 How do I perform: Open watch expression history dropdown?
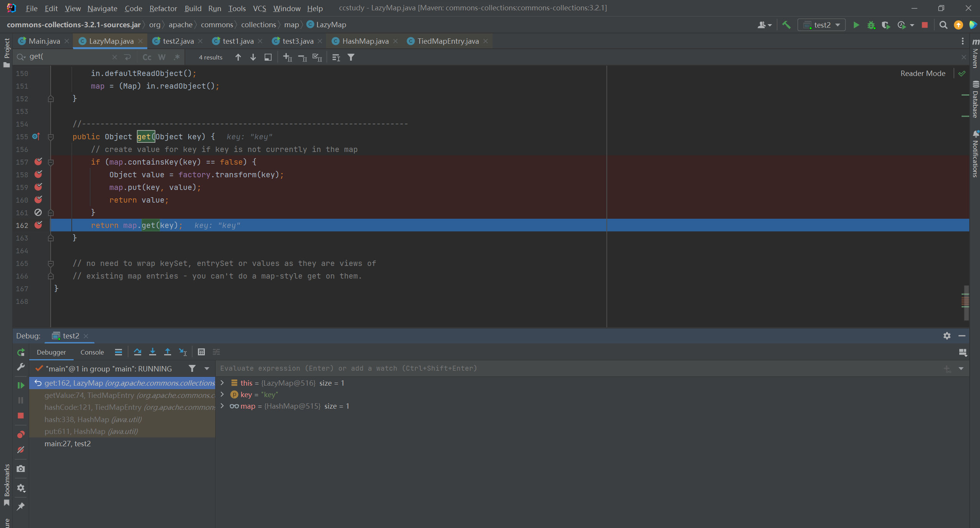[961, 368]
